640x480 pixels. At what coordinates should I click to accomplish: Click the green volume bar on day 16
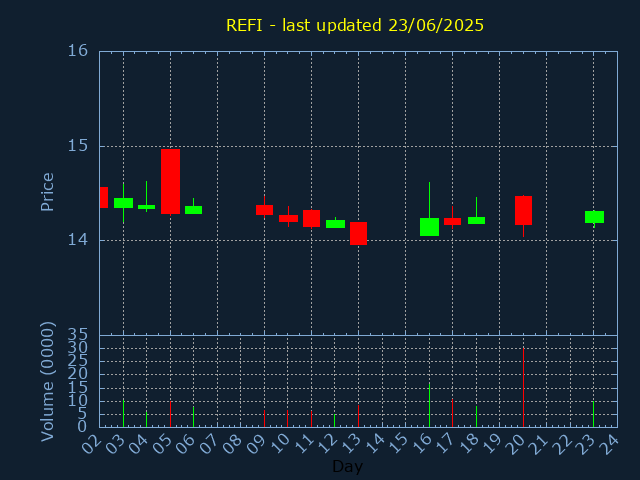click(x=429, y=405)
